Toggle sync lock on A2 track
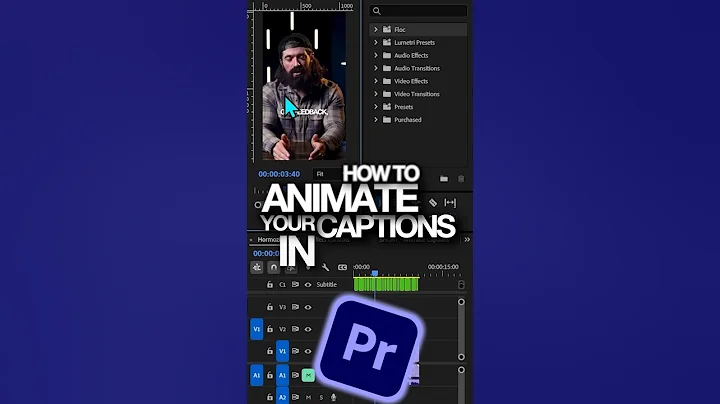 pos(295,397)
